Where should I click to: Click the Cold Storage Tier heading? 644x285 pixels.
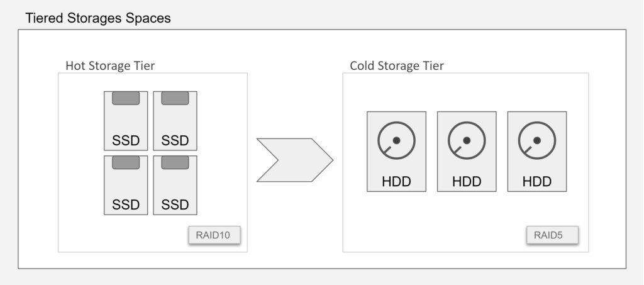[x=397, y=65]
